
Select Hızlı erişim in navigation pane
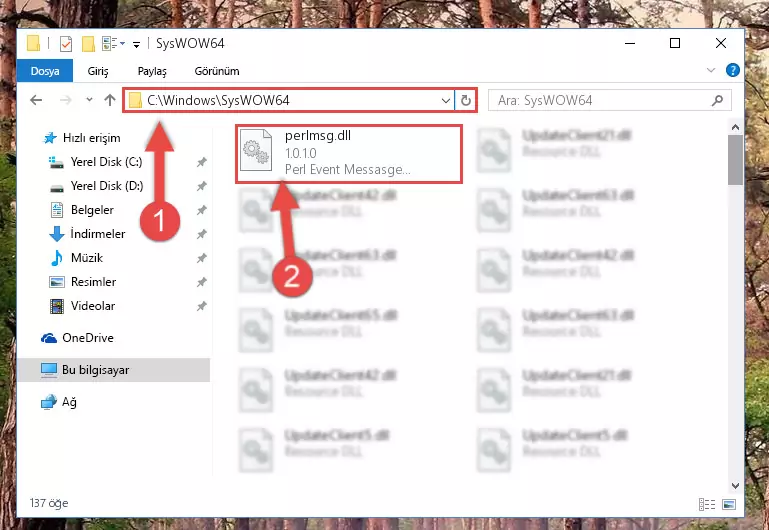point(91,138)
